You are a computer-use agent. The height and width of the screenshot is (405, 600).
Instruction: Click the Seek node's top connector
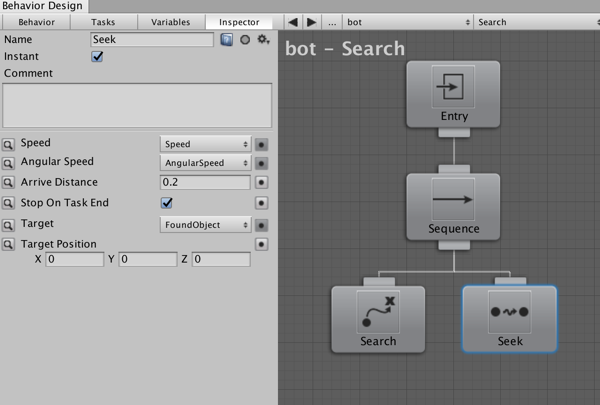pyautogui.click(x=510, y=281)
